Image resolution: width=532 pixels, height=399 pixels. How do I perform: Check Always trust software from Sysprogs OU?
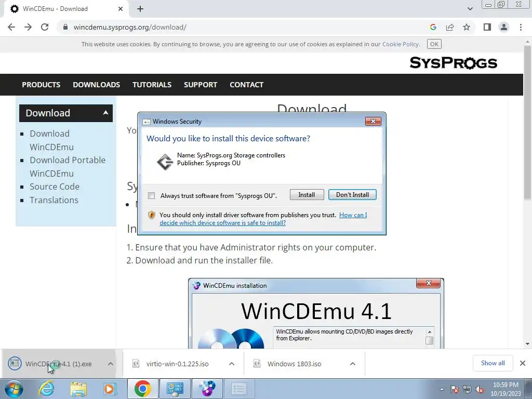[152, 196]
